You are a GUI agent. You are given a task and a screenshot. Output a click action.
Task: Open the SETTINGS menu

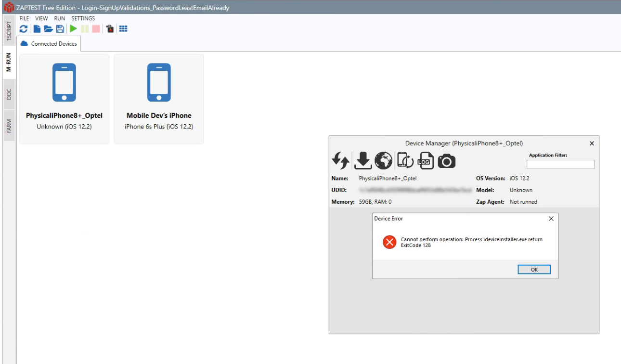click(83, 18)
